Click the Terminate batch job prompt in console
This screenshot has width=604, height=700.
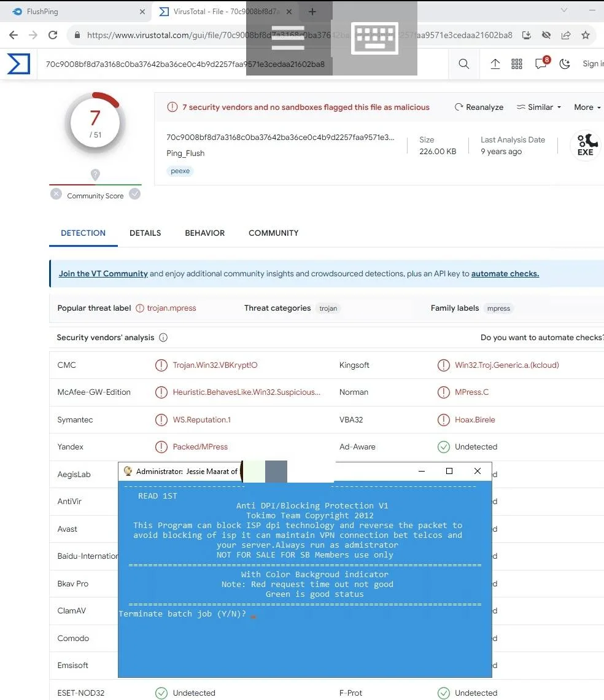182,614
